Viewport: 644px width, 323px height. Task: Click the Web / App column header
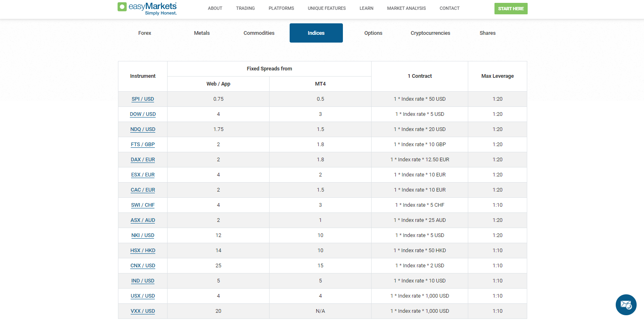(218, 84)
